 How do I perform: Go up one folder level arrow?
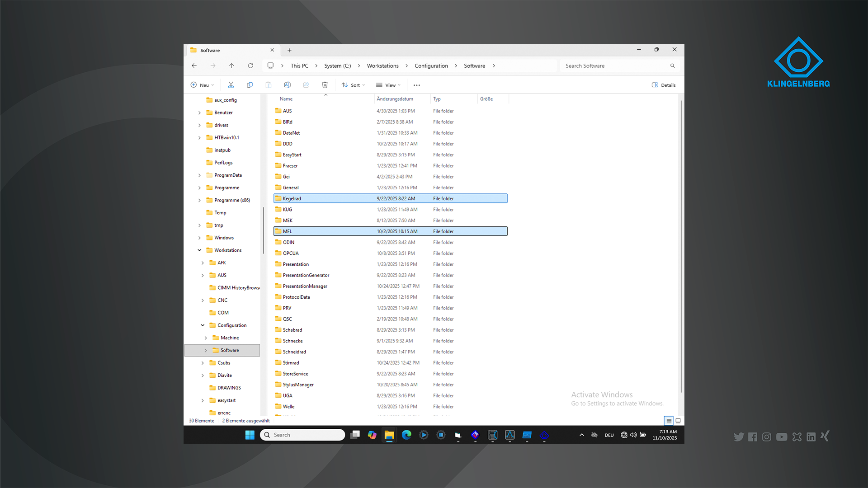click(x=231, y=66)
